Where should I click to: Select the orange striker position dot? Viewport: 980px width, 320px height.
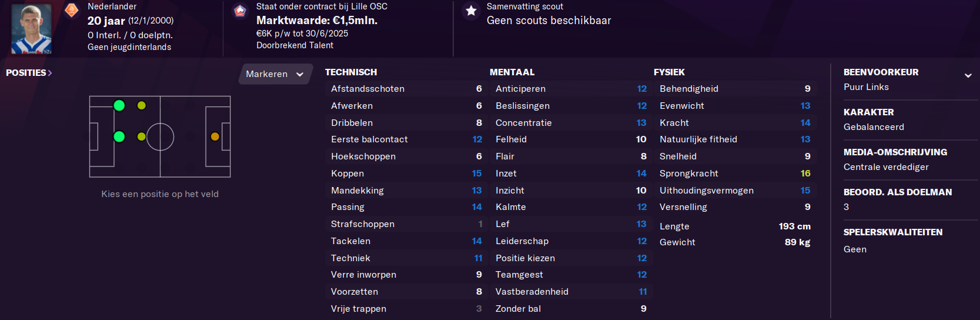(215, 136)
